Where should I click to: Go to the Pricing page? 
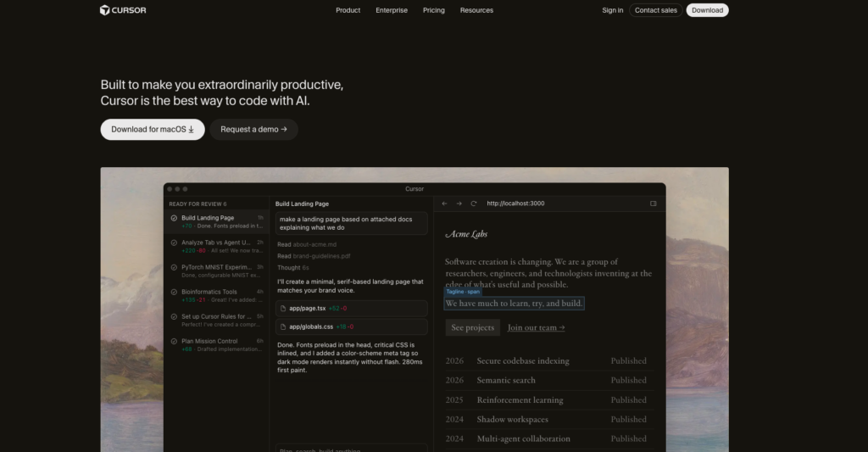tap(433, 10)
